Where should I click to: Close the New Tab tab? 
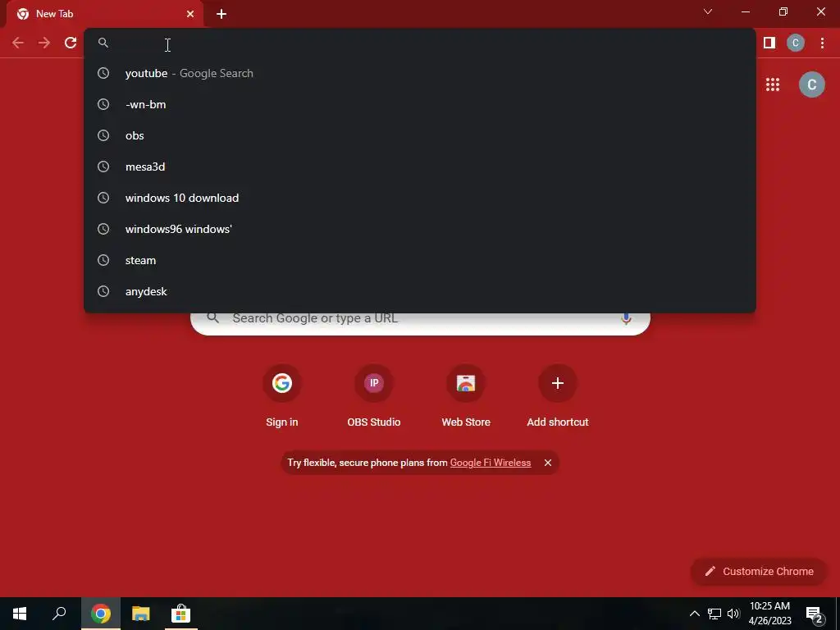(190, 14)
